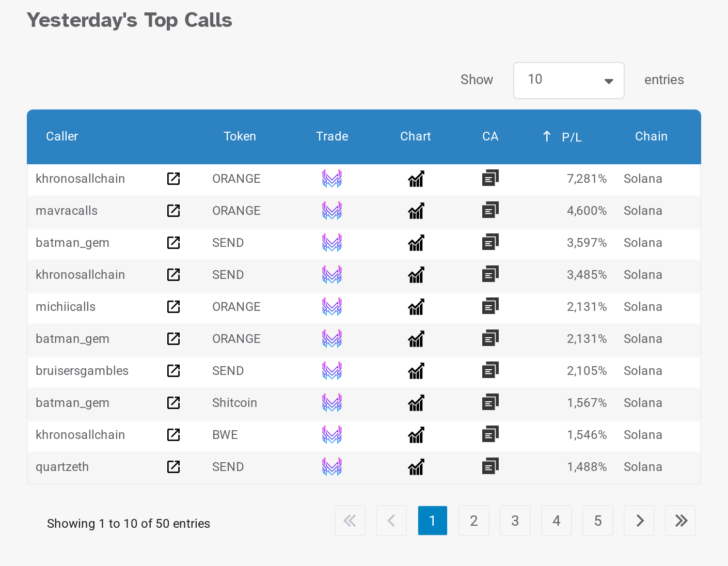728x566 pixels.
Task: Expand the Show entries dropdown
Action: click(568, 81)
